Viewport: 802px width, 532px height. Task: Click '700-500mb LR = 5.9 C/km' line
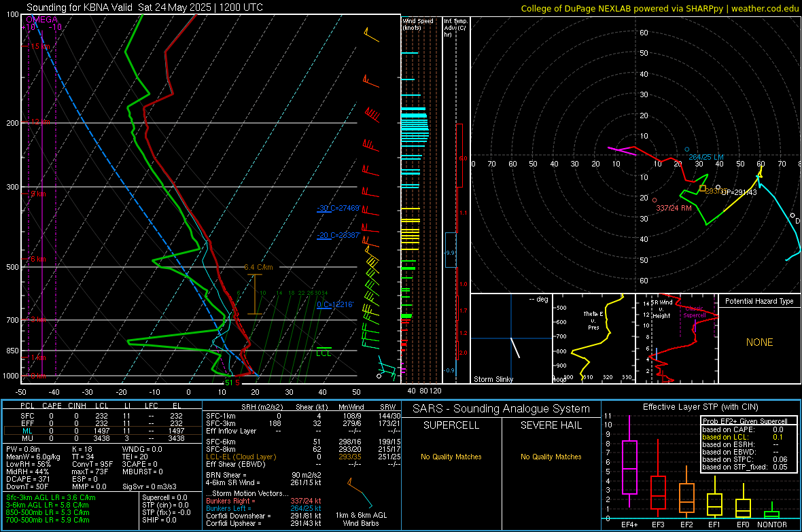[48, 520]
